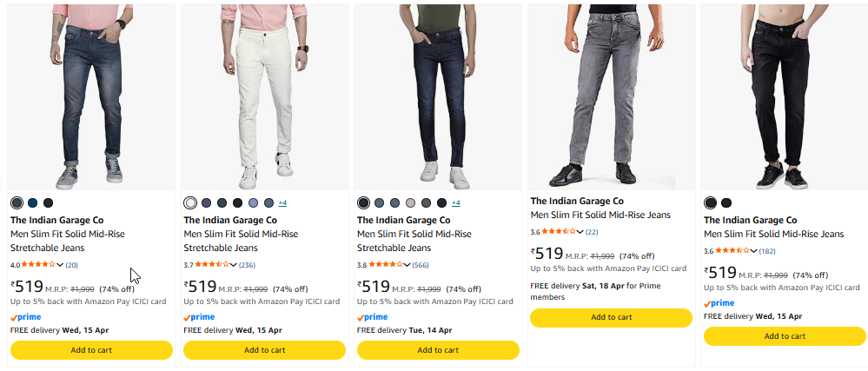Expand the rating chevron beside the 4.0 rating

coord(61,265)
